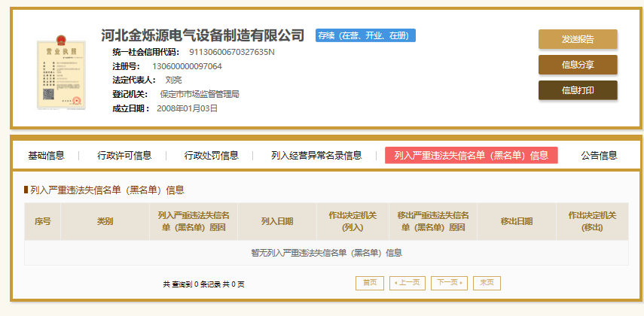Select company name 河北金烁源电气设备制造有限公司

pyautogui.click(x=203, y=35)
